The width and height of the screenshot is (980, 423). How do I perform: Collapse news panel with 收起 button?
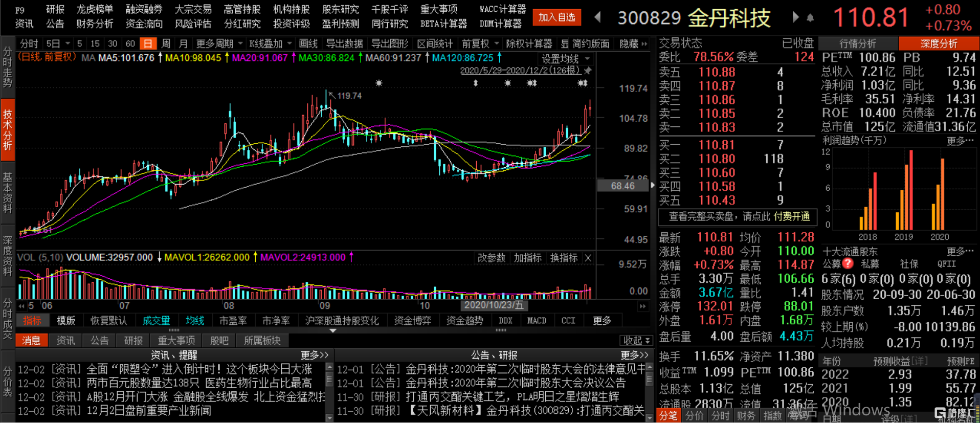(636, 341)
